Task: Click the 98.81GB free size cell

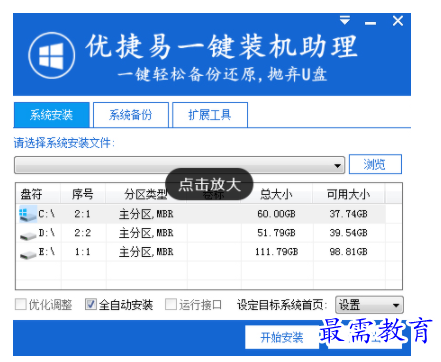Action: (x=348, y=252)
